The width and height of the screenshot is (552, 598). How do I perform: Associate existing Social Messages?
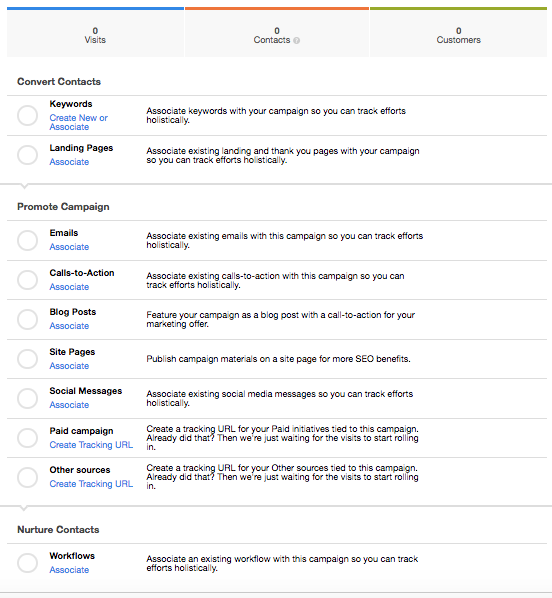69,405
